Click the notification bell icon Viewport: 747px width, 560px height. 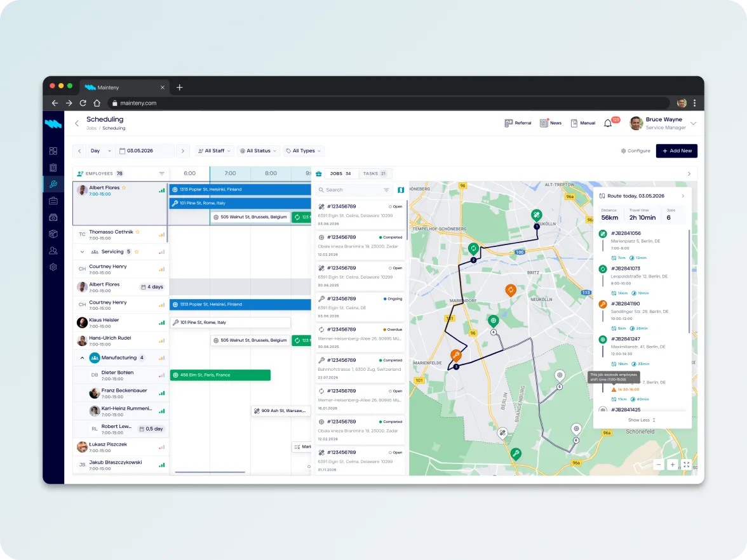click(608, 123)
